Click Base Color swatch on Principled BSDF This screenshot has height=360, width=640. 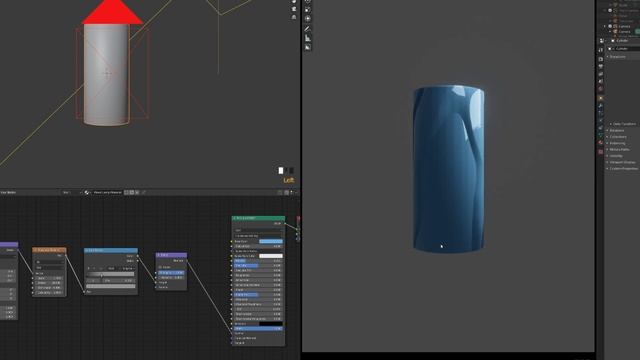[x=271, y=241]
